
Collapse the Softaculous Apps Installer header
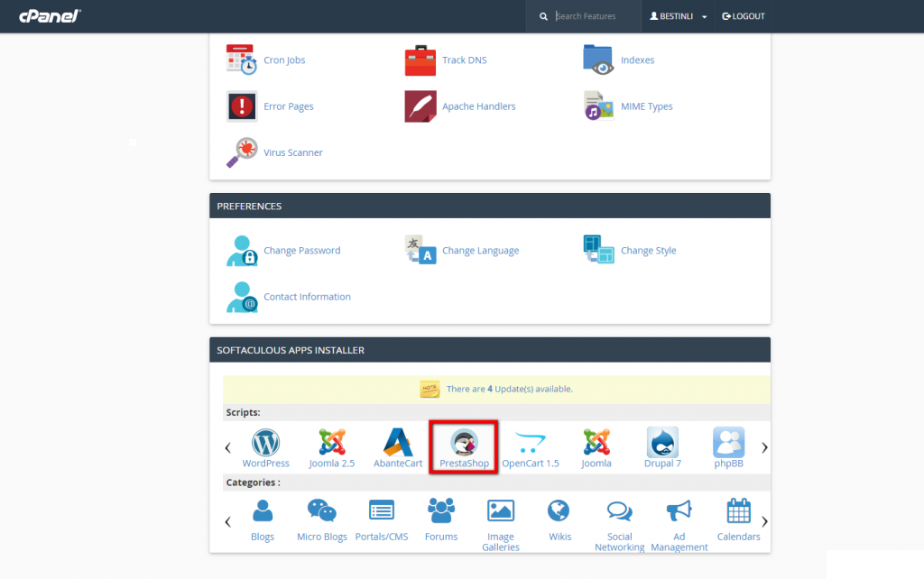(490, 350)
